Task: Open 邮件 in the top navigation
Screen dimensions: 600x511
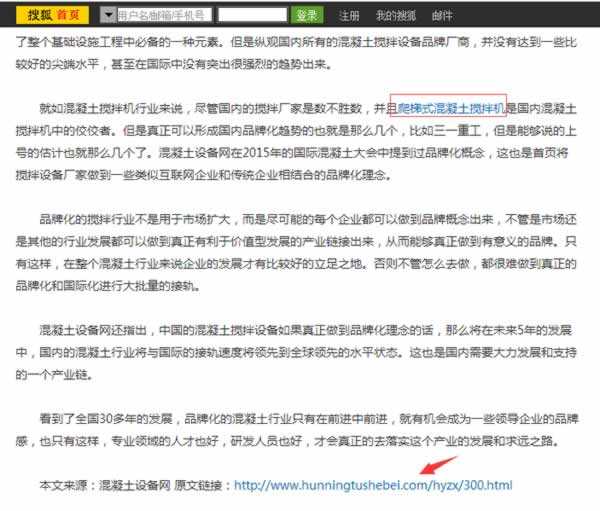Action: tap(442, 16)
